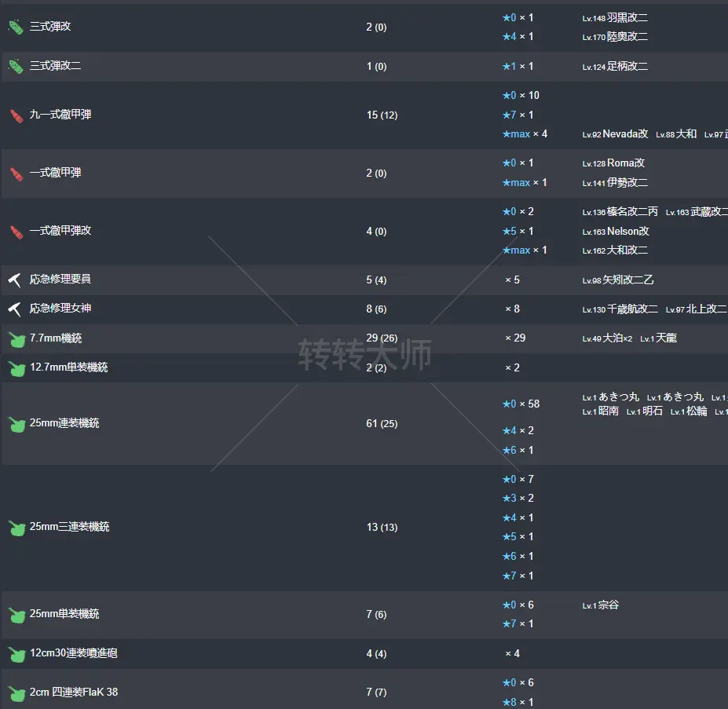Click the 25mm連装機銃 equipment name
This screenshot has height=709, width=728.
pyautogui.click(x=64, y=423)
